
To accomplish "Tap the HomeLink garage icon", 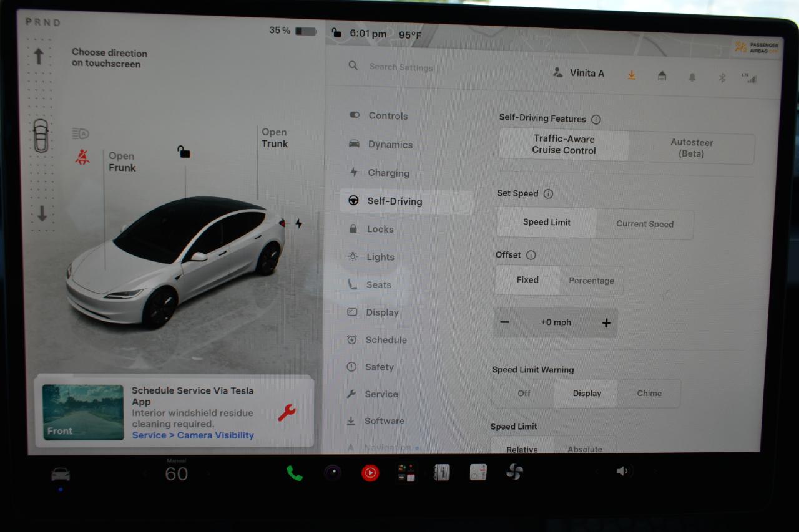I will click(662, 76).
